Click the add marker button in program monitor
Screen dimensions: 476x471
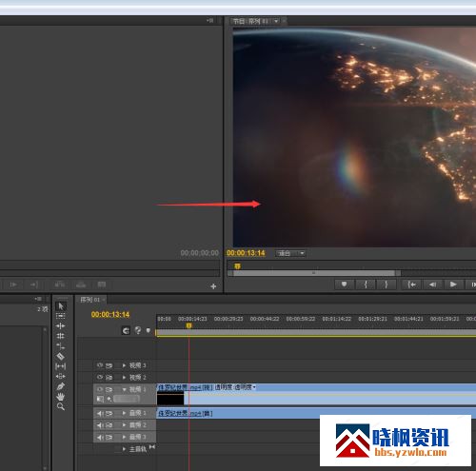click(344, 285)
